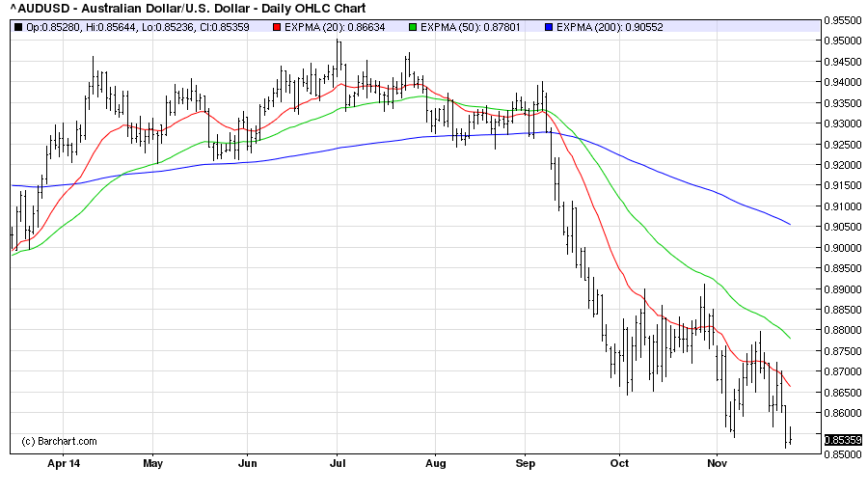Select the Sep date label on x-axis
Screen dimensions: 868x493
tap(526, 462)
